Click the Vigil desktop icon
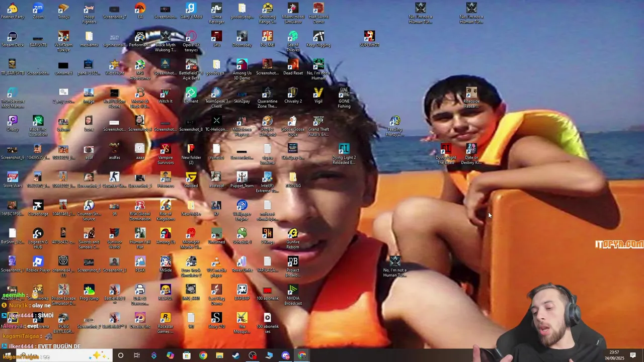The image size is (644, 362). pyautogui.click(x=318, y=96)
